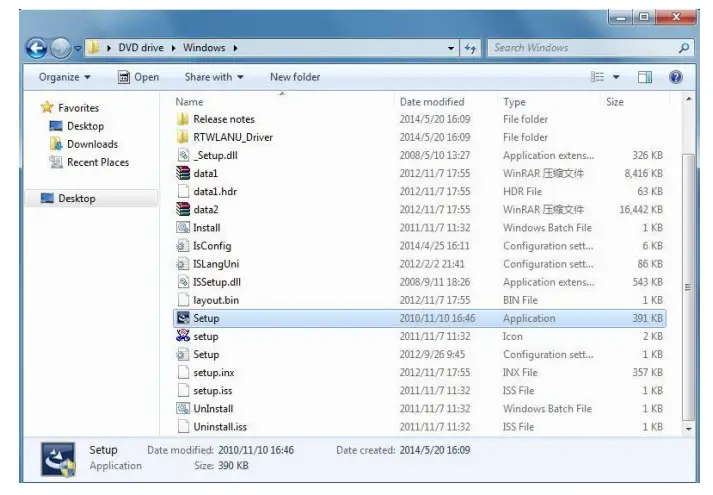Click large Setup icon in details pane
Viewport: 713px width, 495px height.
pyautogui.click(x=58, y=460)
